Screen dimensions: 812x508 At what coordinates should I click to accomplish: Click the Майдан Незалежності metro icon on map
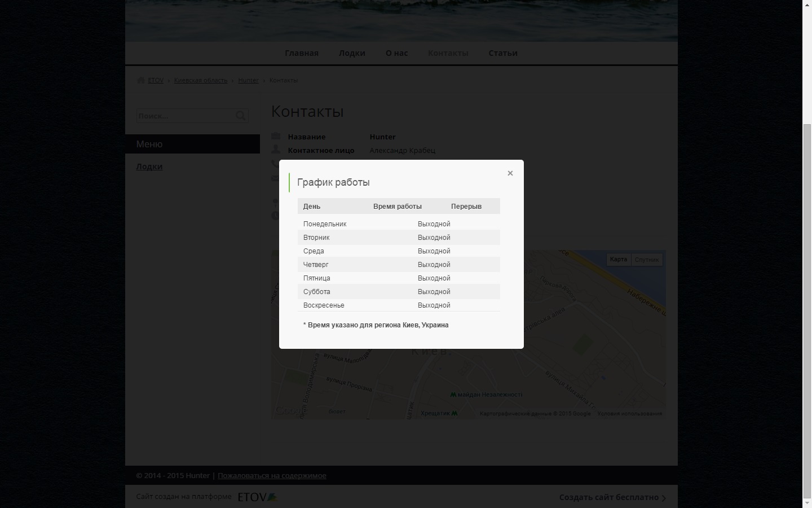pos(453,395)
